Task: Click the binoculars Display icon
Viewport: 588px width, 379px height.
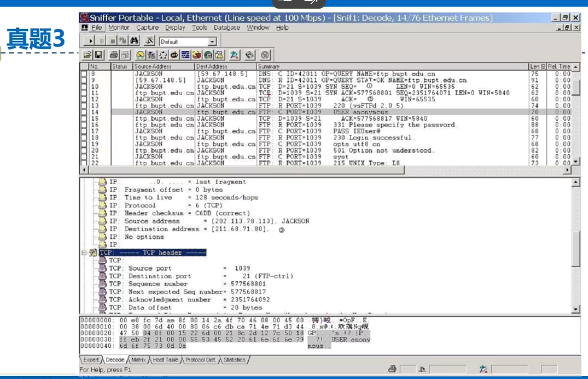Action: [x=134, y=41]
